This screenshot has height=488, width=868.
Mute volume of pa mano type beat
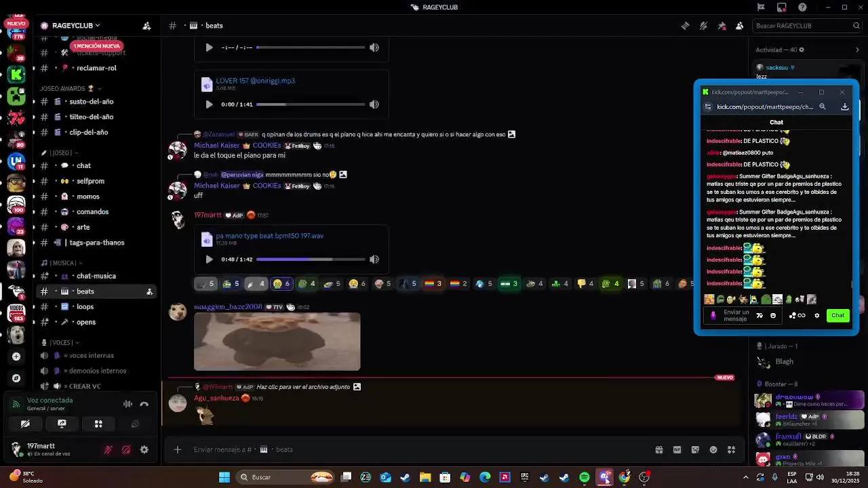(374, 259)
